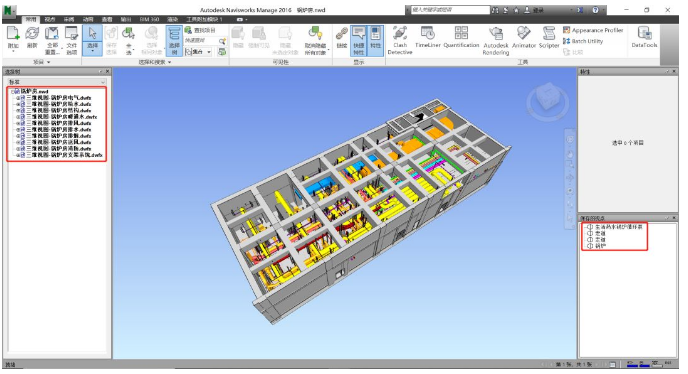
Task: Toggle ribbon minimize button after tabs
Action: (240, 19)
